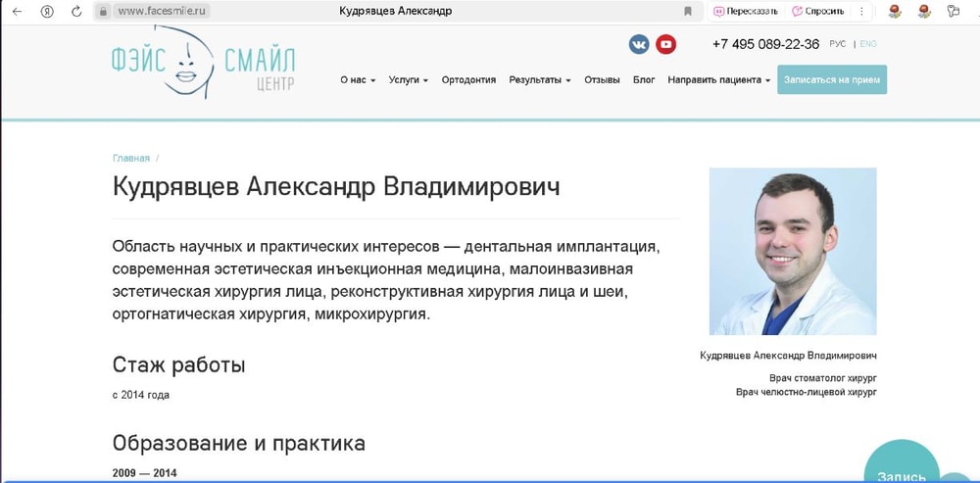
Task: Click the text 2009 — 2014
Action: (x=144, y=473)
